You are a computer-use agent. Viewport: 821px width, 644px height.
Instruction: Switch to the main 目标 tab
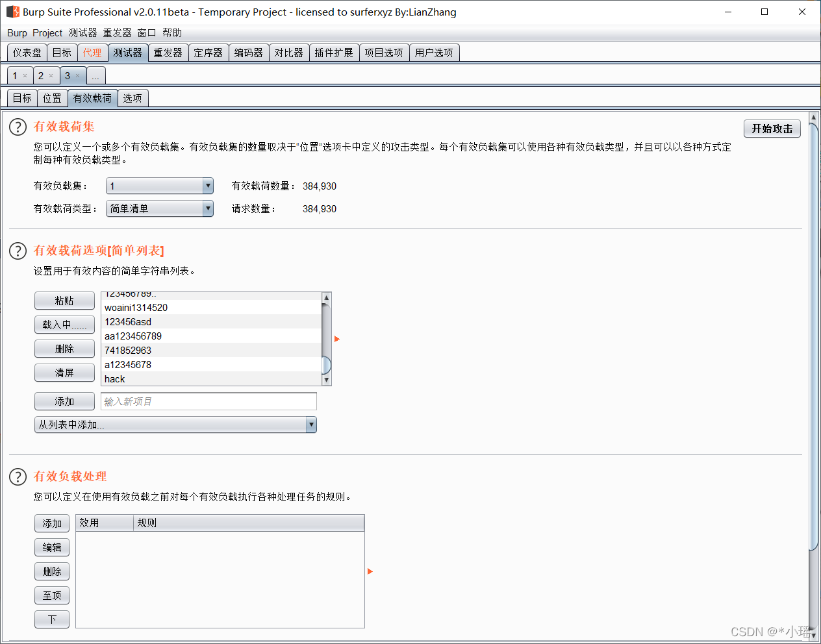tap(62, 53)
